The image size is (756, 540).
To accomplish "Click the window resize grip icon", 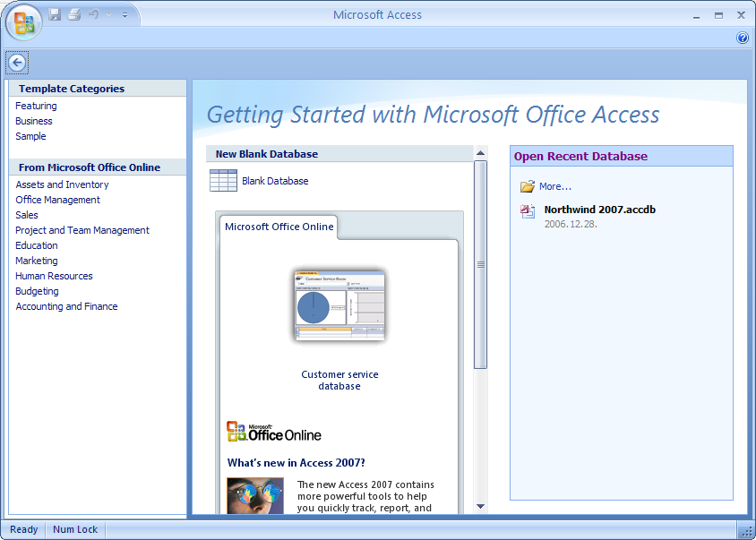I will click(x=746, y=530).
